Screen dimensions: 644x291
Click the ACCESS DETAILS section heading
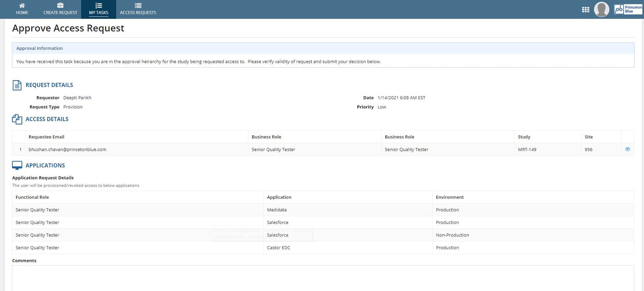47,119
